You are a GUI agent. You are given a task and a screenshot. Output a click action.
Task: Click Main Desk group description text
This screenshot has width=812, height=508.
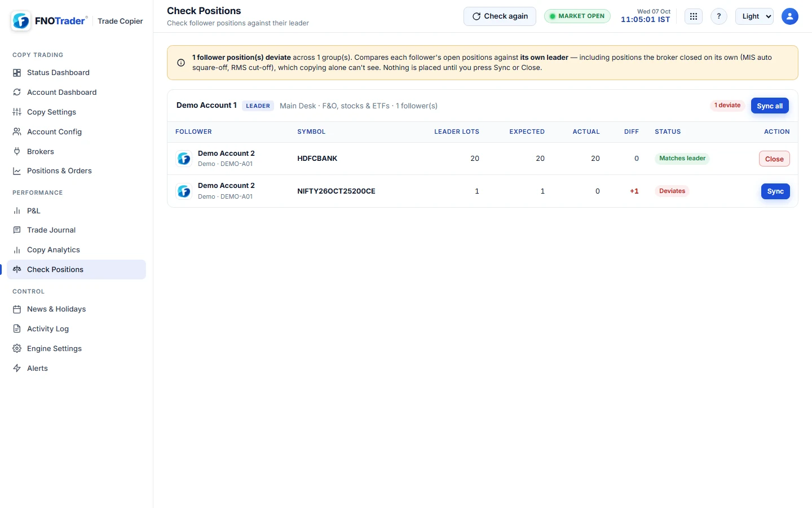point(359,106)
